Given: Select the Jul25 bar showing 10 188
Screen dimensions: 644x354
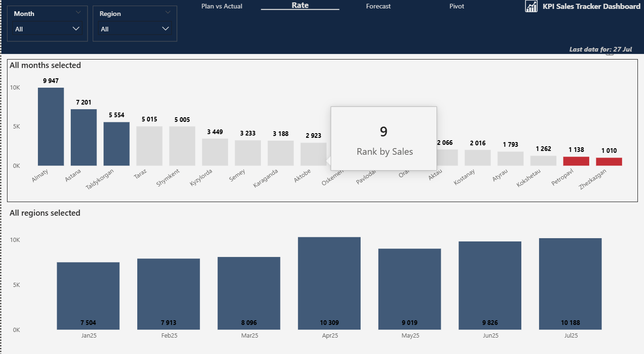Looking at the screenshot, I should (570, 284).
